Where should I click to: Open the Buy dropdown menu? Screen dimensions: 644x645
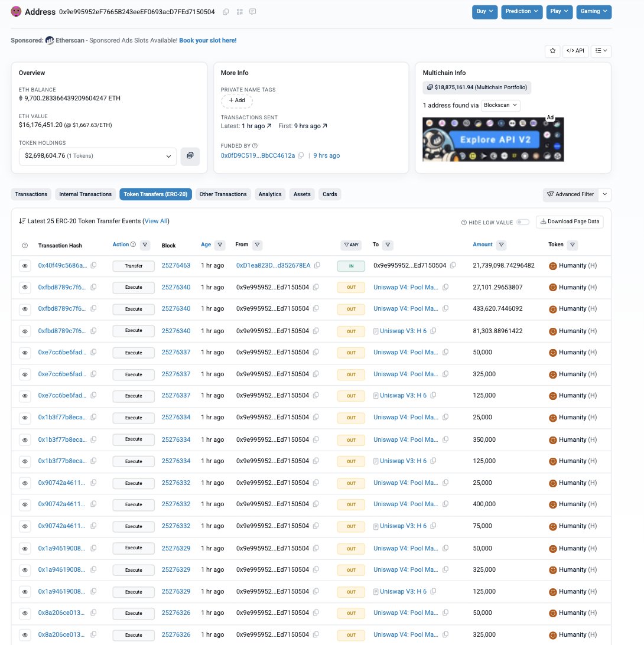coord(484,12)
